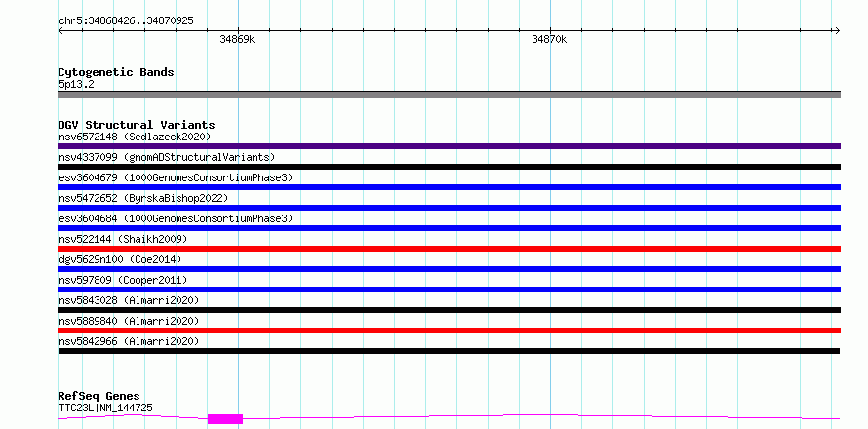Click the blue nsv597809 variant bar
The image size is (868, 429).
tap(449, 290)
